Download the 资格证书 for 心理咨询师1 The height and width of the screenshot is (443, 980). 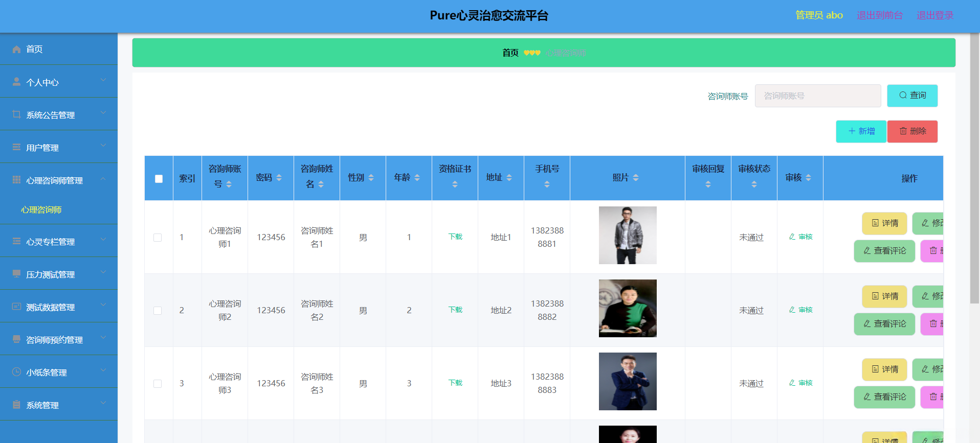455,237
